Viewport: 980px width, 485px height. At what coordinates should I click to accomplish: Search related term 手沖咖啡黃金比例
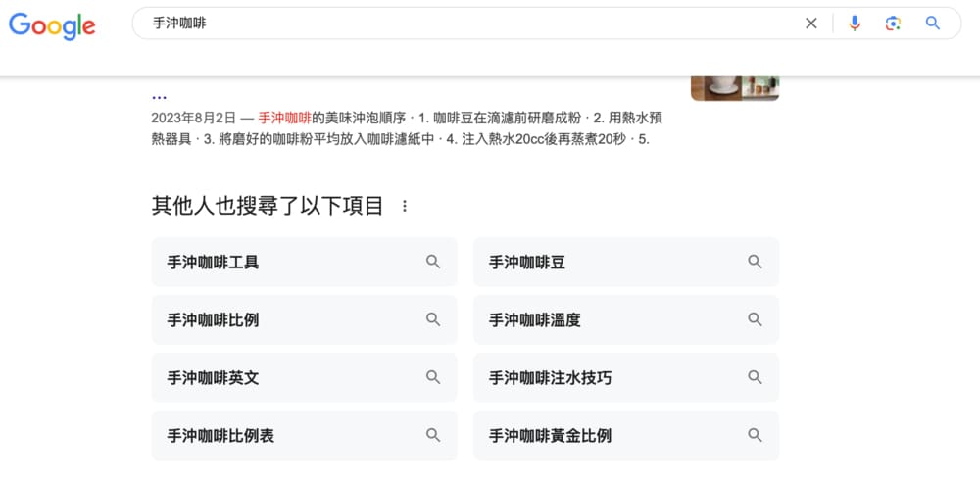click(626, 436)
